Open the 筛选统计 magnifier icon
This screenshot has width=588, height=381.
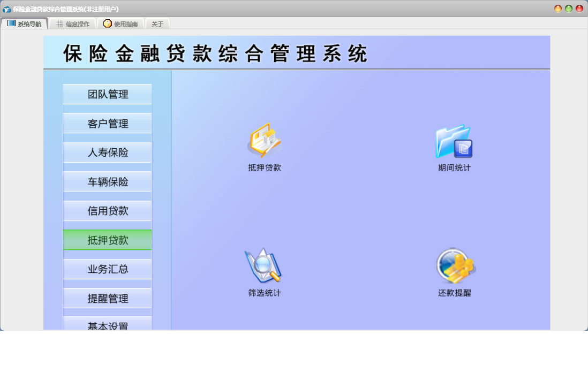coord(263,265)
